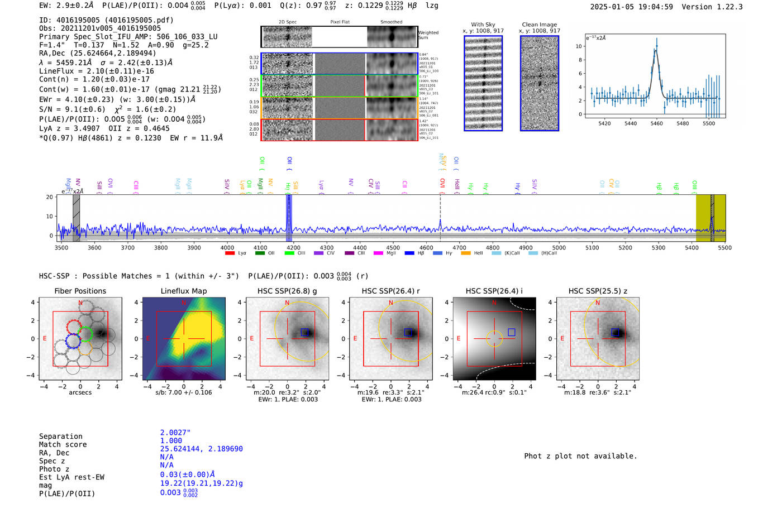Click the *Q(0.97) Hβ(4861) solution line

tap(131, 138)
